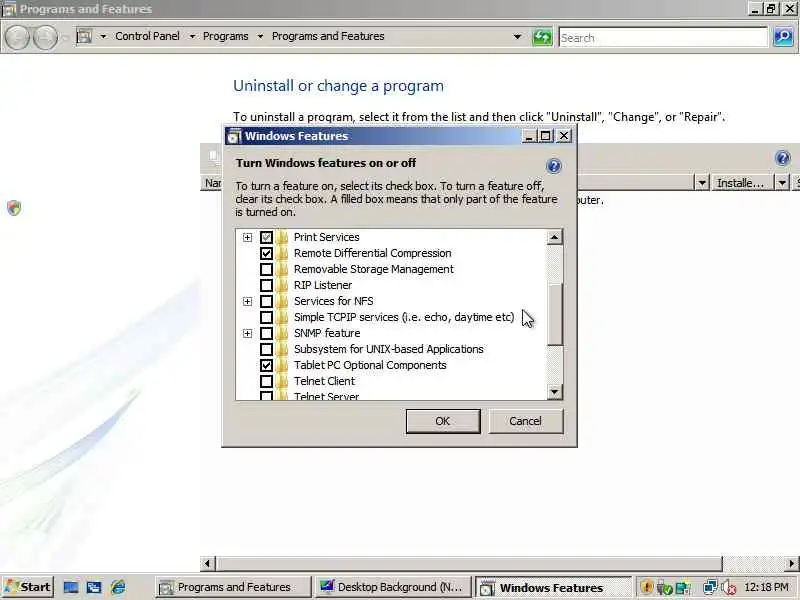Select Programs and Features breadcrumb
Image resolution: width=800 pixels, height=600 pixels.
328,36
